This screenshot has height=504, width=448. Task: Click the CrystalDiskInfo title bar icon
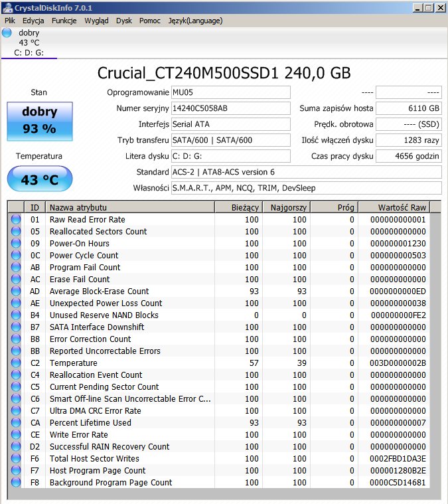pyautogui.click(x=7, y=7)
